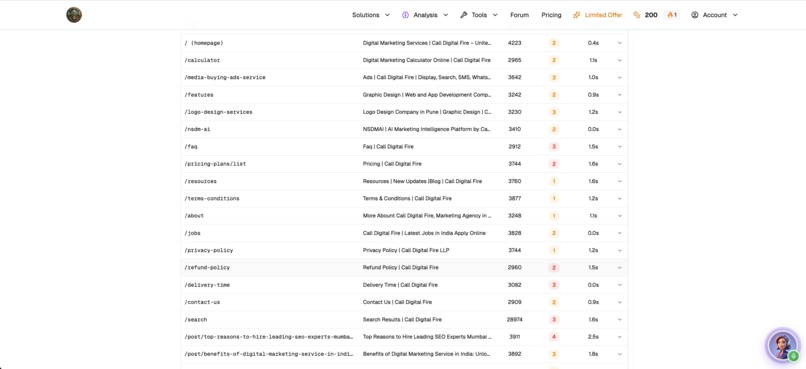The height and width of the screenshot is (369, 806).
Task: Click the /pricing-plans/list path
Action: tap(215, 164)
